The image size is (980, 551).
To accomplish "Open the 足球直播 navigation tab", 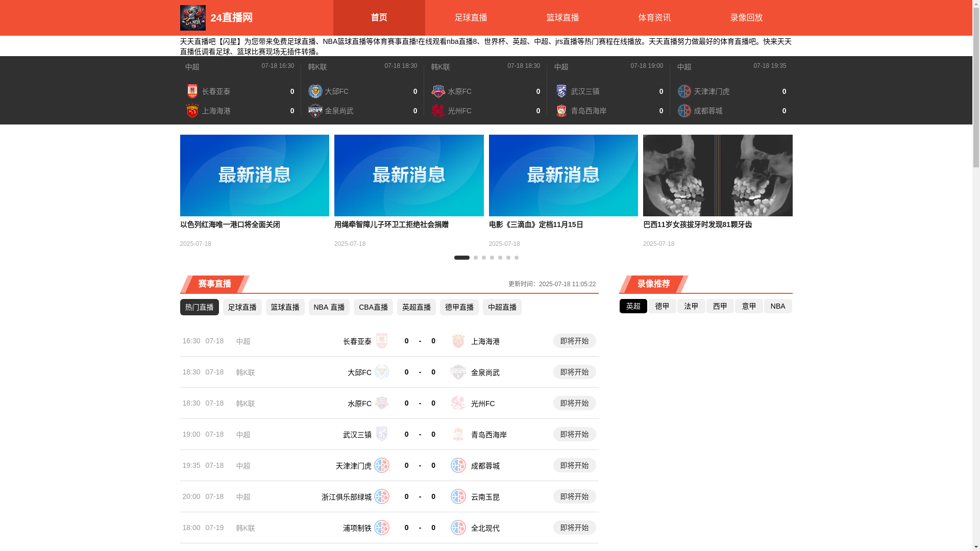I will (471, 18).
